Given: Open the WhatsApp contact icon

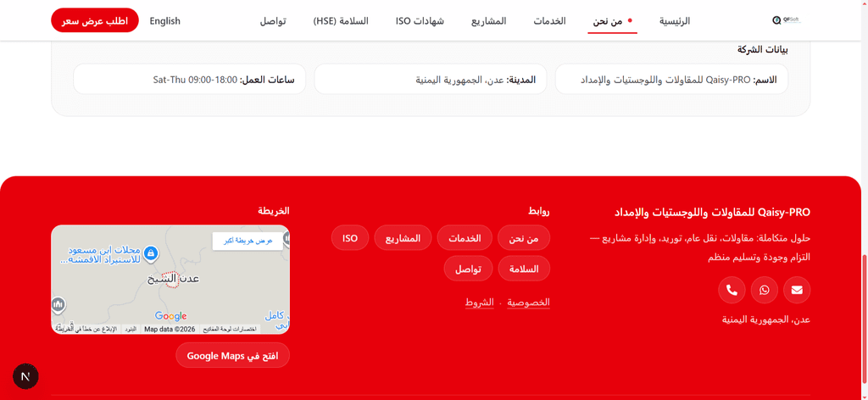Looking at the screenshot, I should click(765, 290).
